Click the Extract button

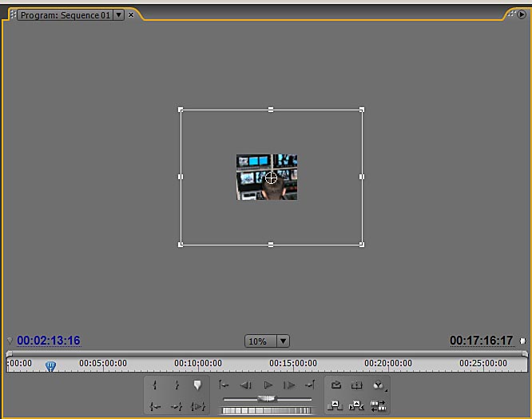356,405
